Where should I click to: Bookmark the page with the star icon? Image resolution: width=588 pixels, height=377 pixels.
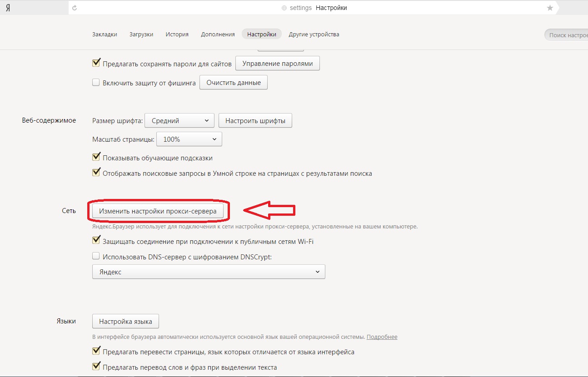click(x=550, y=8)
